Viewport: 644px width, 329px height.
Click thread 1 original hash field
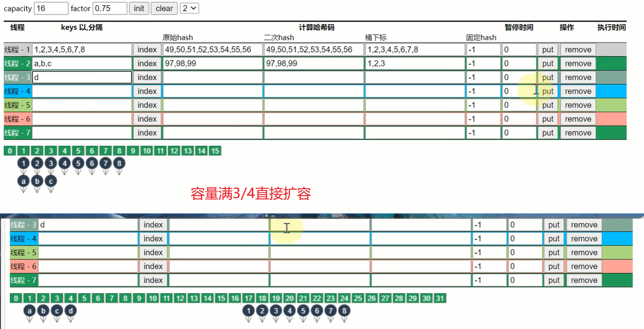[x=212, y=50]
